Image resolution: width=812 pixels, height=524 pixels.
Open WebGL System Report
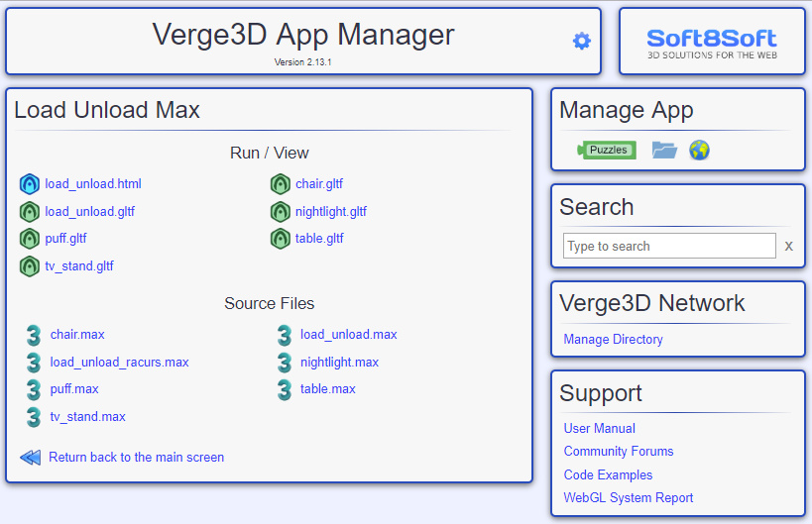[x=629, y=497]
